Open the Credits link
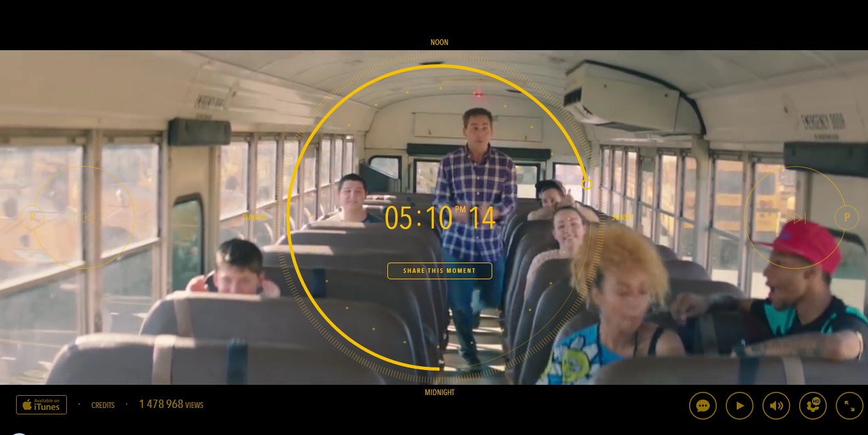 pyautogui.click(x=103, y=405)
